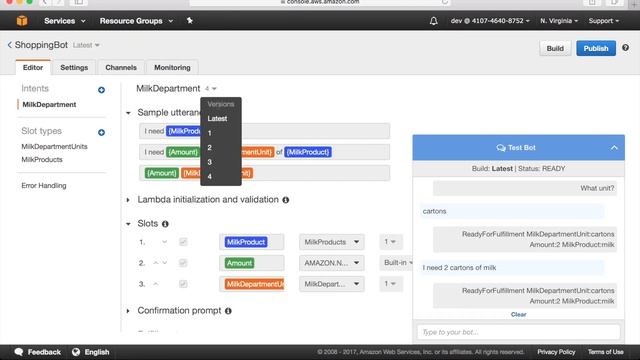Screen dimensions: 640x360
Task: Go back using the arrow beside ShoppingBot
Action: 9,45
